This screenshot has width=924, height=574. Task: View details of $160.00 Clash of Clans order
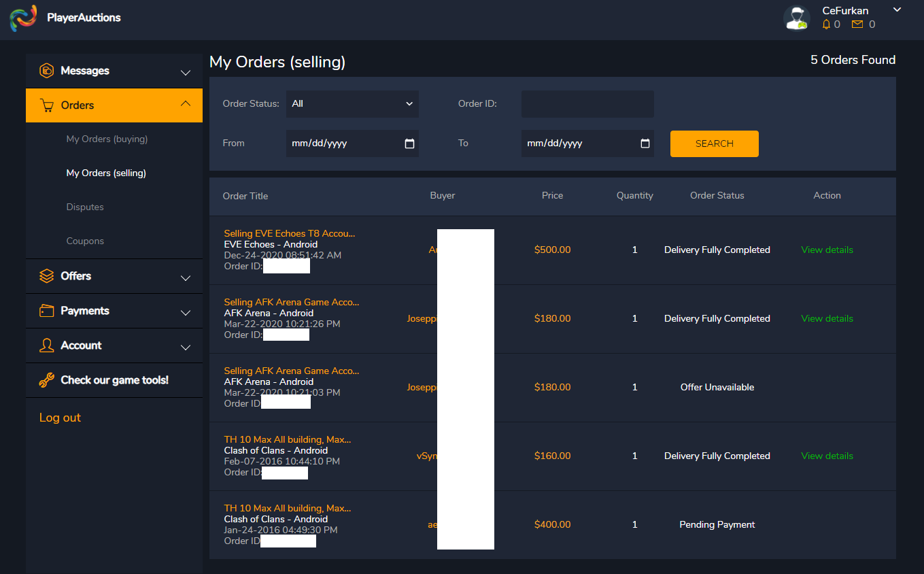click(827, 456)
